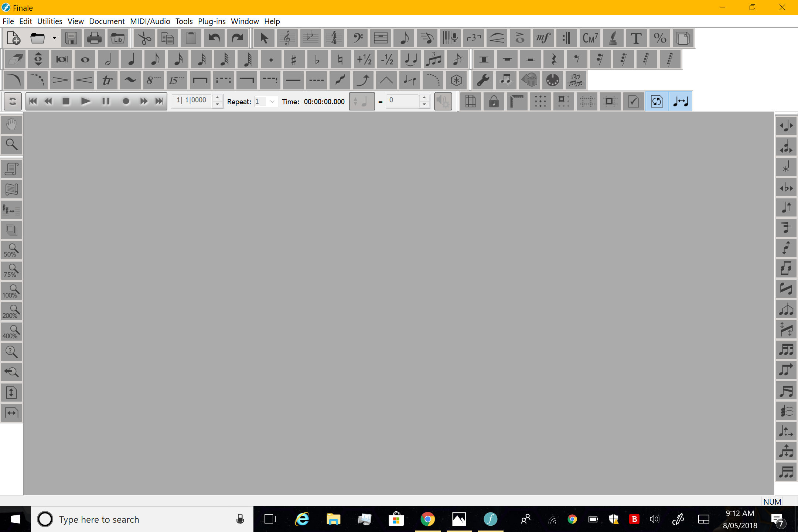
Task: Choose the quarter note duration
Action: [131, 59]
